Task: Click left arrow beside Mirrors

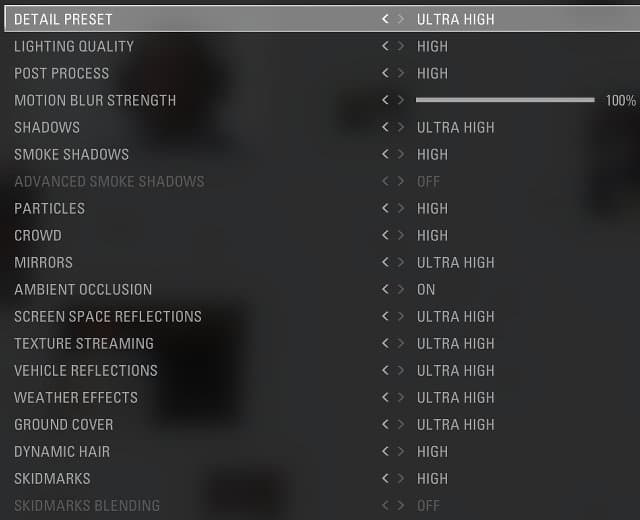Action: (385, 262)
